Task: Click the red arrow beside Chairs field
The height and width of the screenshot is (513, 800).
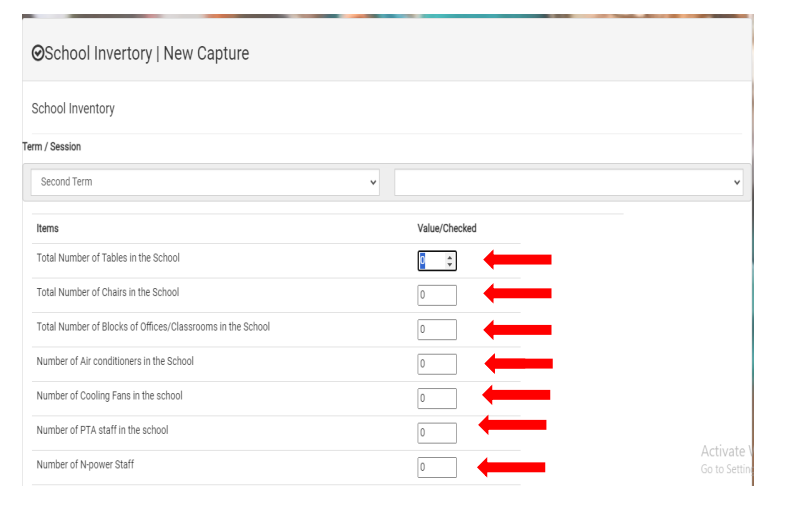Action: point(518,294)
